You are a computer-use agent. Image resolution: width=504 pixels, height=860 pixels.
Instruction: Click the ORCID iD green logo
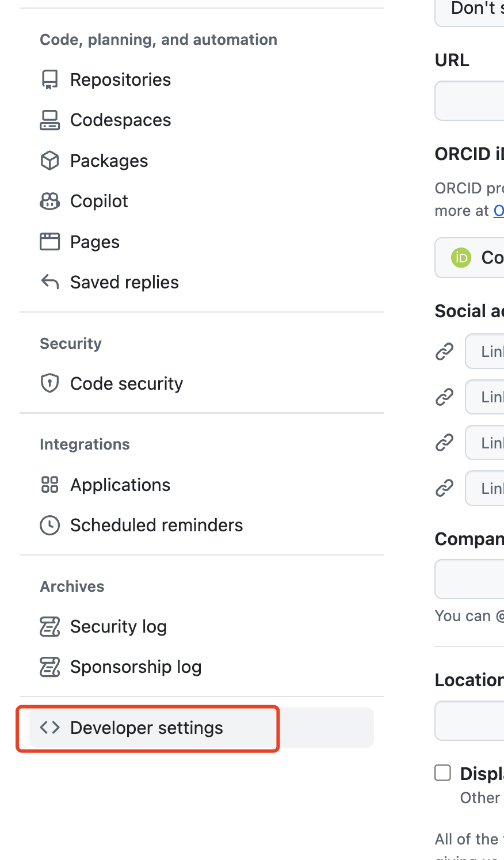pos(461,257)
